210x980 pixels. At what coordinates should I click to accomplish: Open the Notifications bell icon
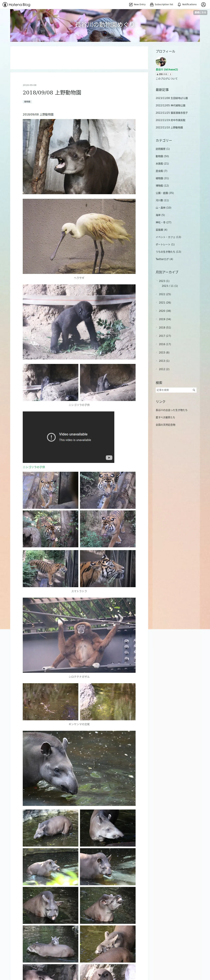pos(179,5)
